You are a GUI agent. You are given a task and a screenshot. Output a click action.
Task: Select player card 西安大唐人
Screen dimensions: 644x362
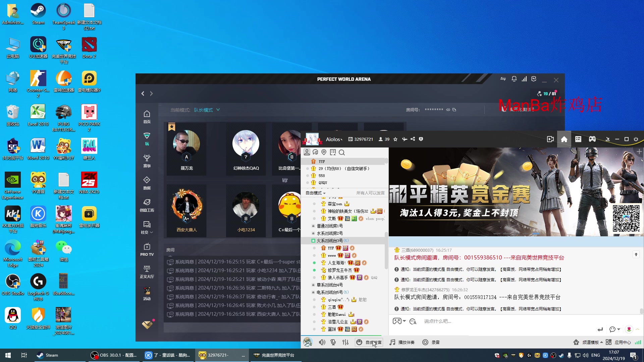[x=186, y=211]
